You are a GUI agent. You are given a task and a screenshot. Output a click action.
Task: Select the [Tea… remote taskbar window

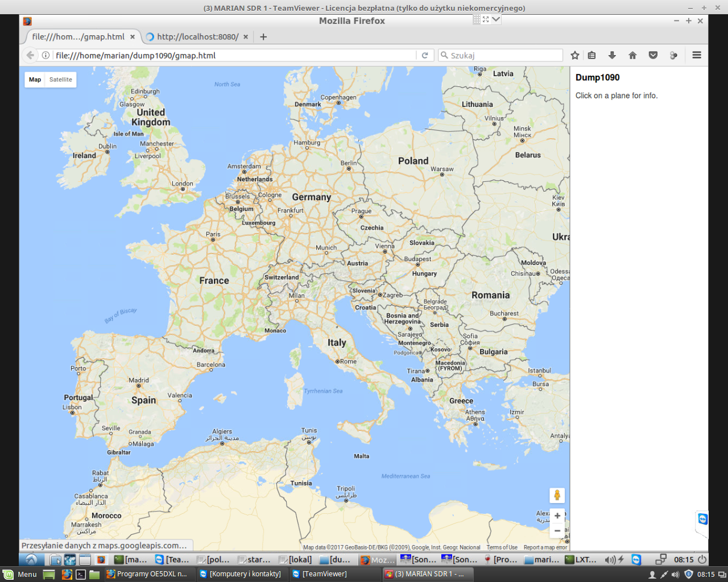coord(172,559)
